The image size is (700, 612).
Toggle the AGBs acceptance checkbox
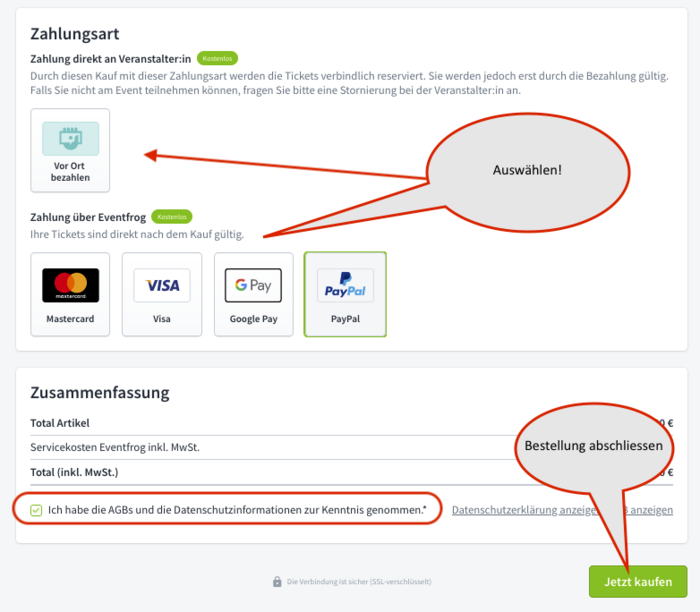(x=36, y=510)
